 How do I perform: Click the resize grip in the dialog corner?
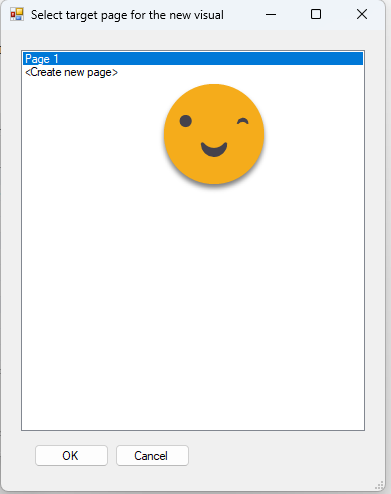coord(379,485)
